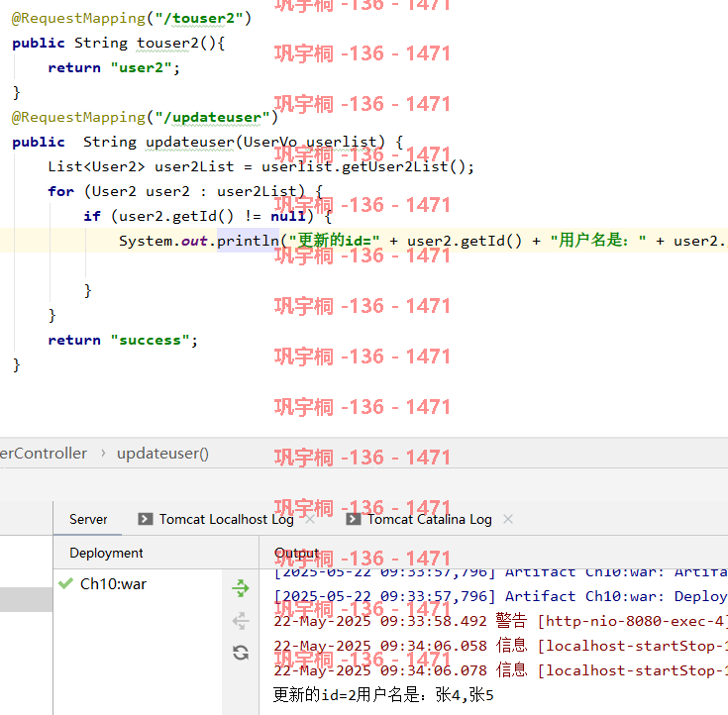Viewport: 728px width, 715px height.
Task: Click the console output line 更新的id=2用户名是
Action: pyautogui.click(x=383, y=695)
